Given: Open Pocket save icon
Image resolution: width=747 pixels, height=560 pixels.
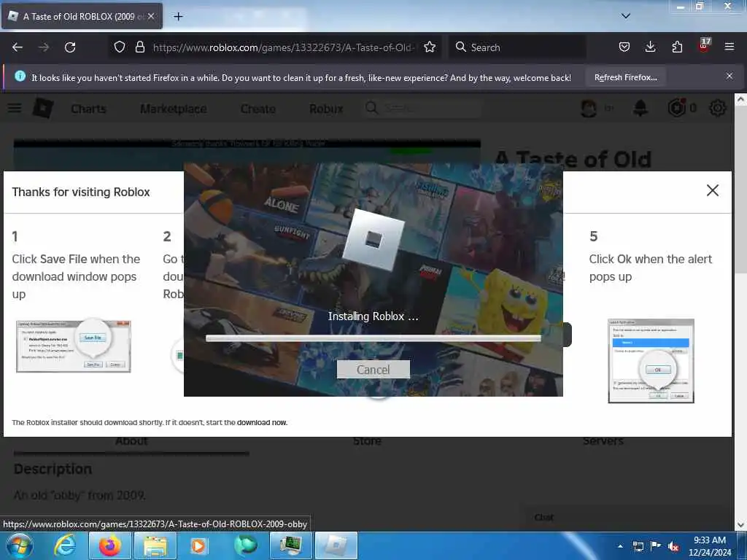Looking at the screenshot, I should point(624,47).
